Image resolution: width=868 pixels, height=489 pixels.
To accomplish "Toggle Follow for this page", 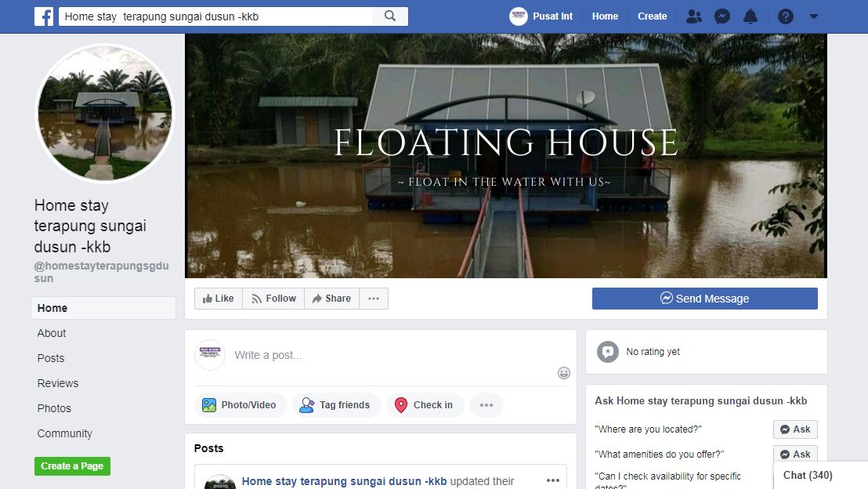I will point(273,299).
